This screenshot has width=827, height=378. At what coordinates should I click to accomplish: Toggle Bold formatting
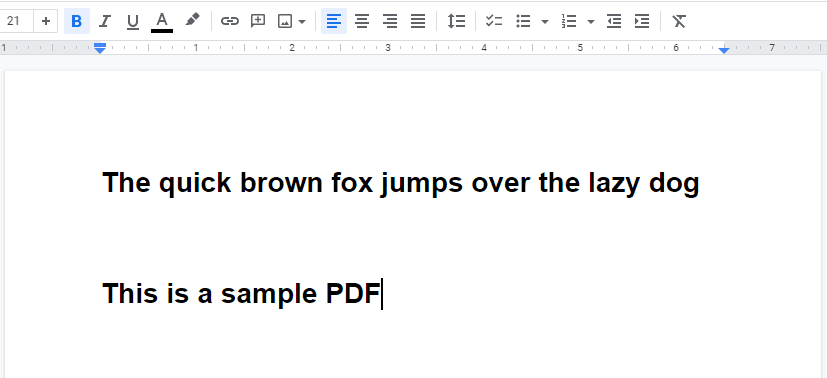coord(77,21)
